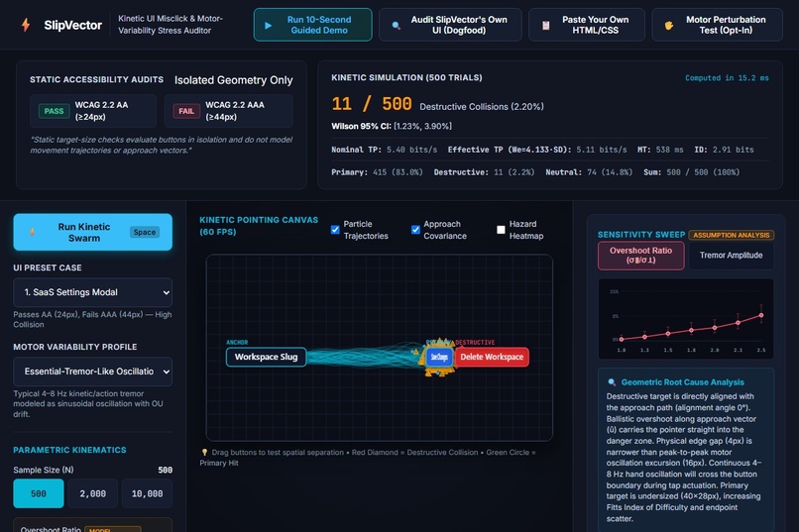Click the bolt icon on Run Kinetic Swarm
799x532 pixels.
[33, 232]
